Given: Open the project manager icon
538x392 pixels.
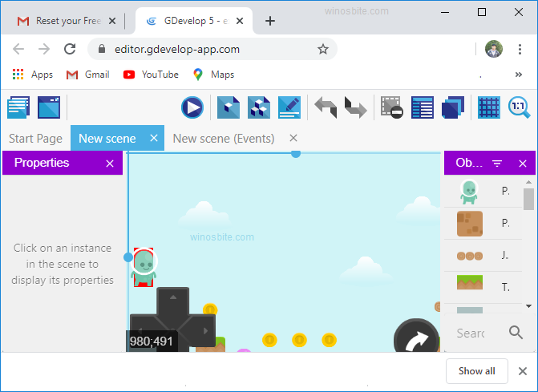Looking at the screenshot, I should 18,107.
